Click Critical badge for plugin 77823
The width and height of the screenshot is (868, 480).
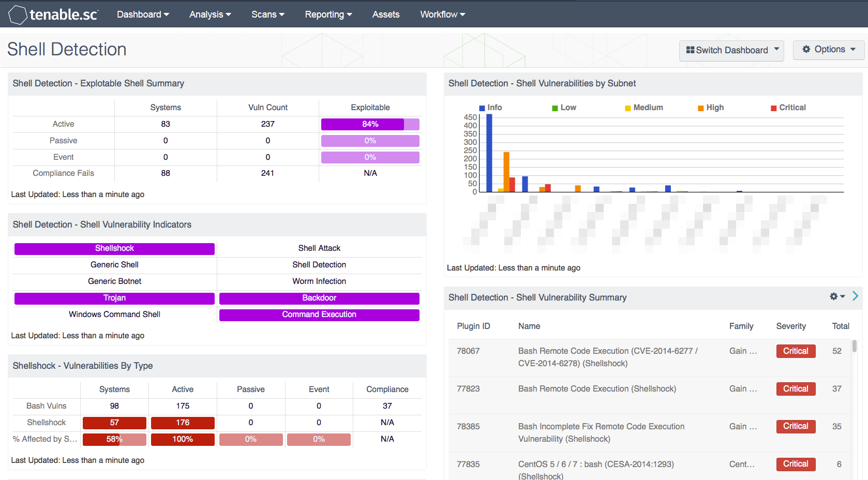coord(796,389)
